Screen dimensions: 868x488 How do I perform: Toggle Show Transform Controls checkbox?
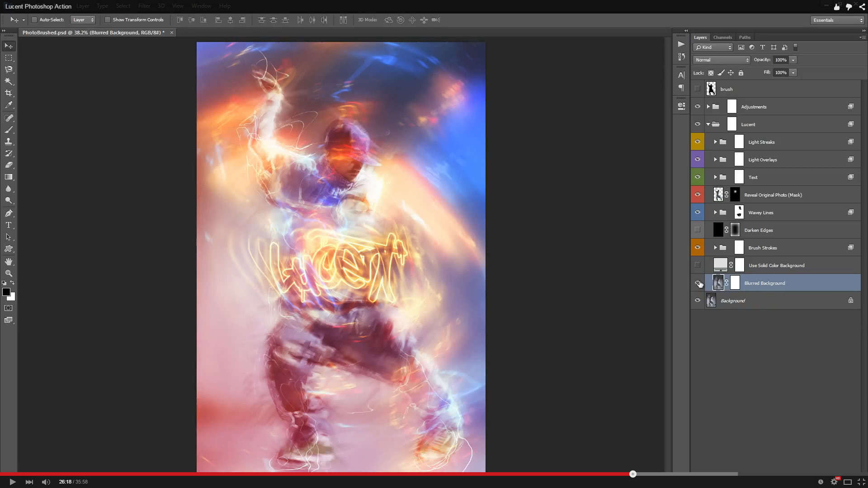tap(108, 19)
